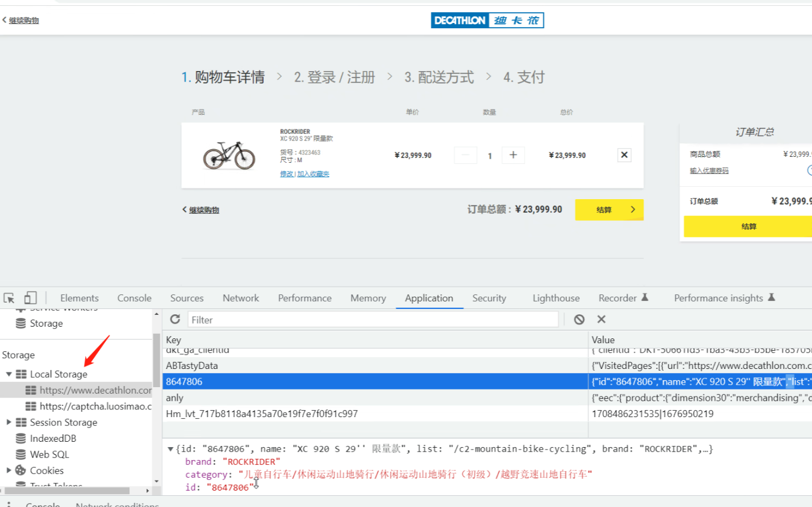Click step 3. 配送方式

click(439, 77)
